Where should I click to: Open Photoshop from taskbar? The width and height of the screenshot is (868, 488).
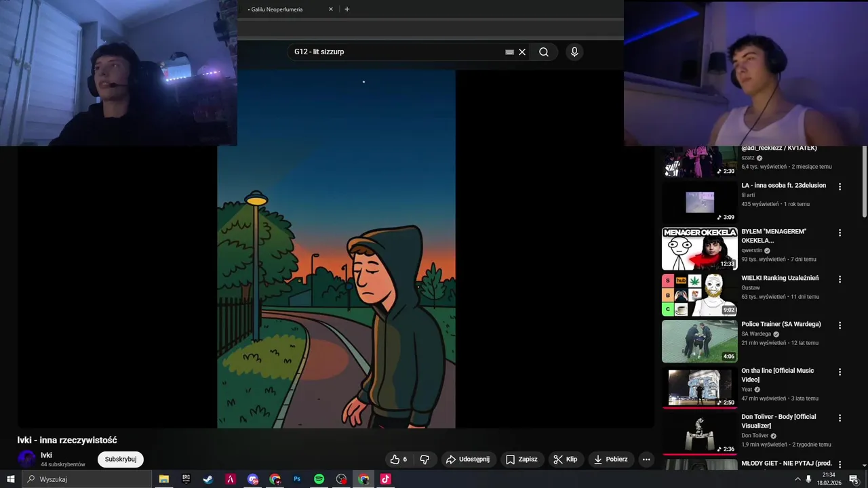pyautogui.click(x=297, y=479)
